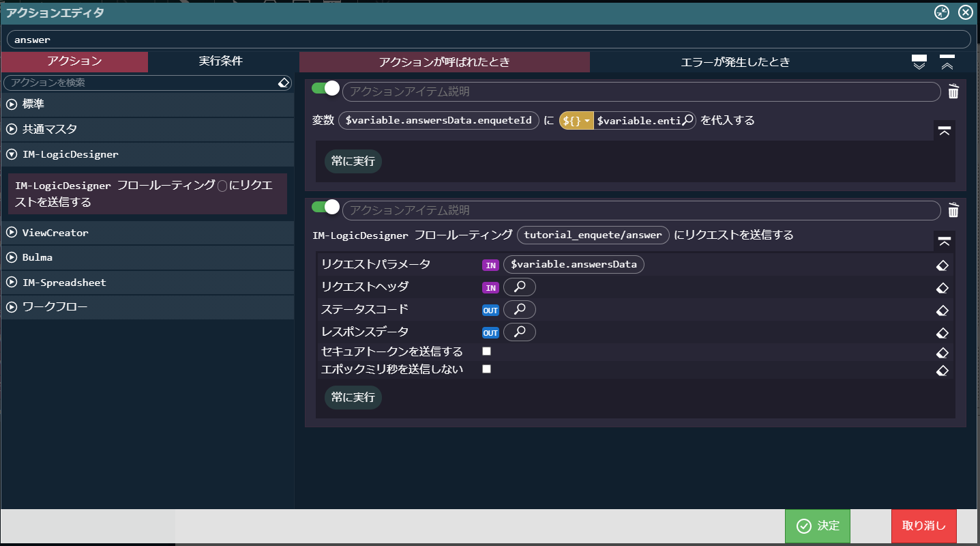Screen dimensions: 980x546
Task: Click the リクエストパラメータ label
Action: [376, 264]
